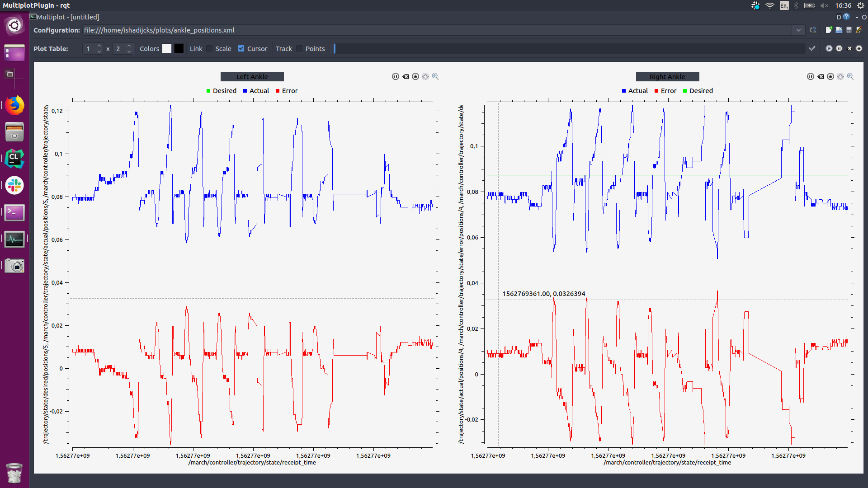Pick the black foreground color swatch

click(179, 48)
